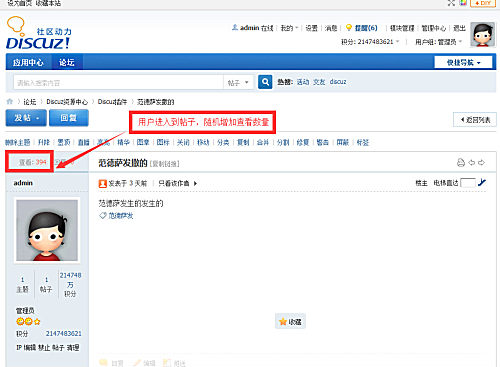Open the 我的 dropdown menu

[289, 28]
